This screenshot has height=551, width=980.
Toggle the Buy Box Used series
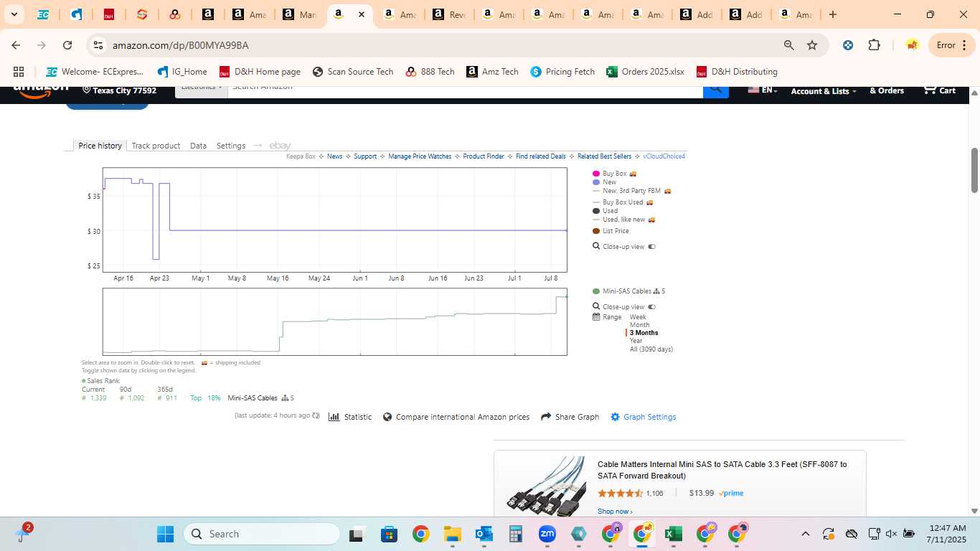[x=622, y=202]
